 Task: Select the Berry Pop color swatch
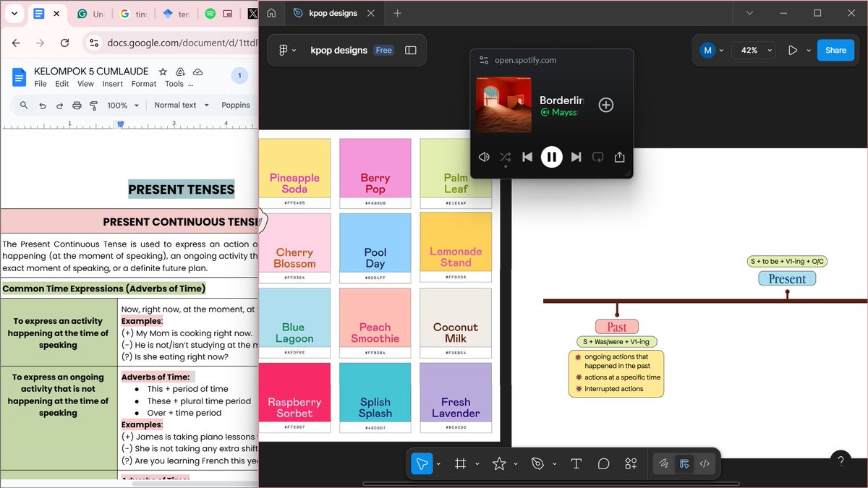[x=375, y=172]
